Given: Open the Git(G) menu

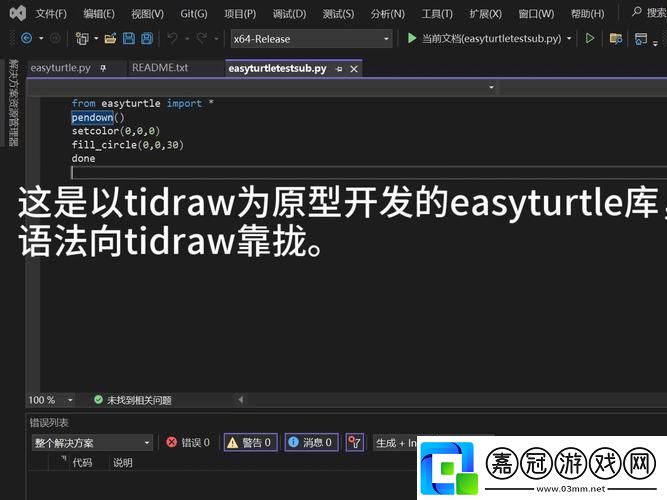Looking at the screenshot, I should (x=194, y=14).
